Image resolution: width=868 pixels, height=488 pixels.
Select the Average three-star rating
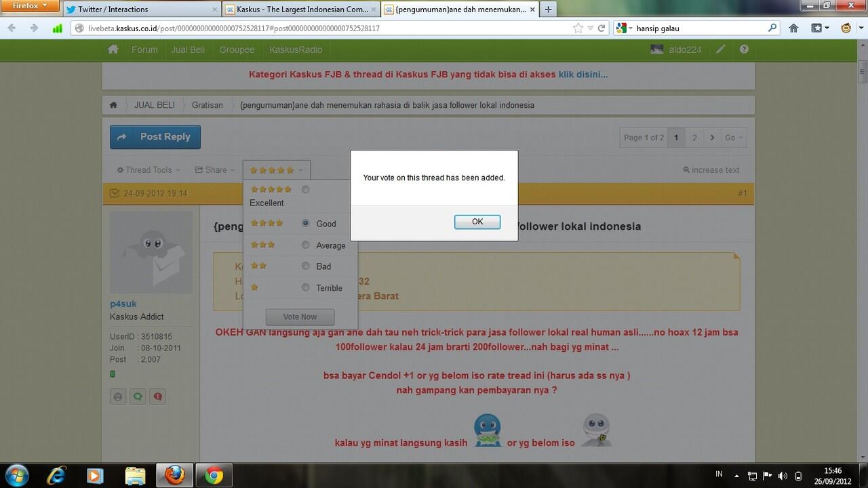[x=306, y=245]
